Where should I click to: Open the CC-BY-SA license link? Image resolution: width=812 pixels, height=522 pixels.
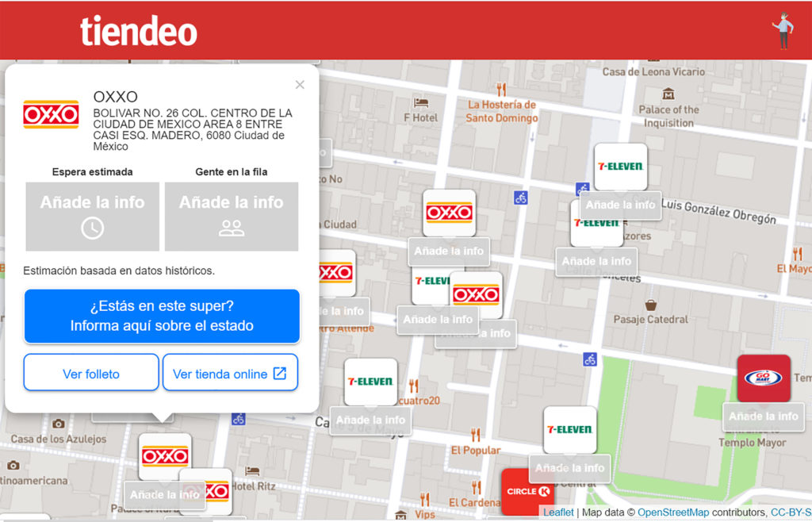(x=791, y=512)
